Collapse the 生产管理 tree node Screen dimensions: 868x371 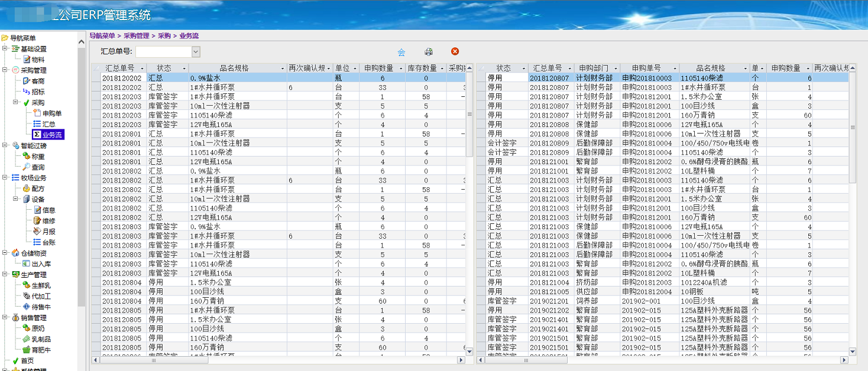[5, 274]
